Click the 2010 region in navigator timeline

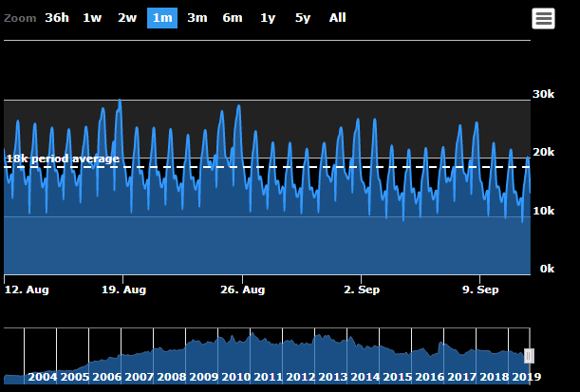click(236, 377)
